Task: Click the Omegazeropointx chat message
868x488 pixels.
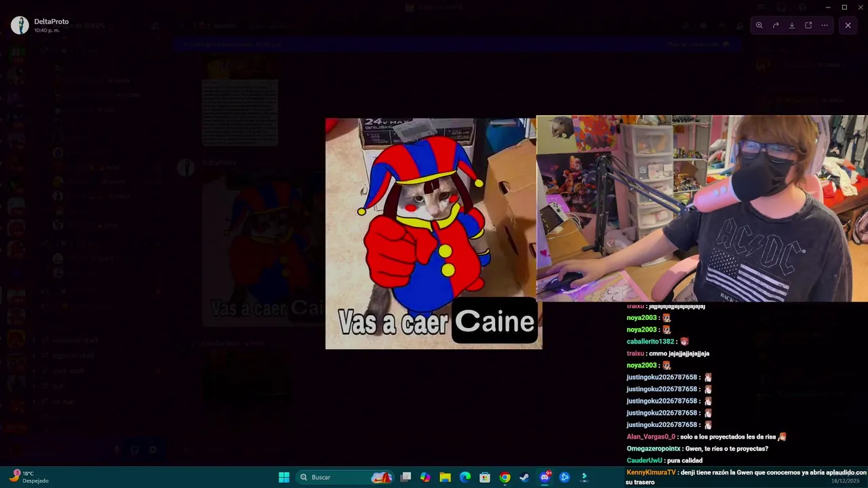Action: (x=697, y=449)
